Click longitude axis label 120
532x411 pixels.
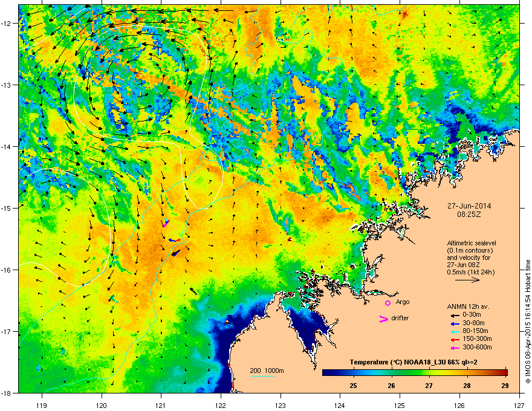click(102, 405)
